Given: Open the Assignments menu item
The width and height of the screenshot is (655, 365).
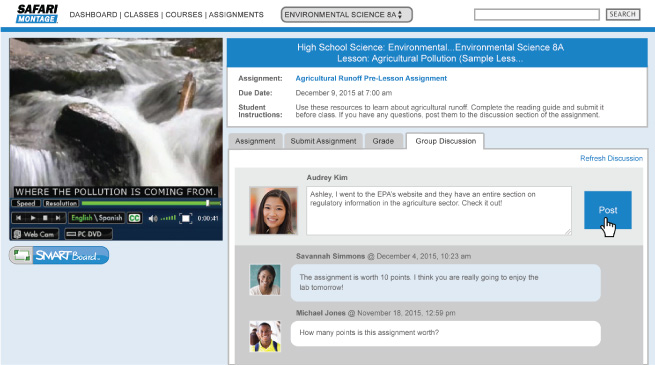Looking at the screenshot, I should pyautogui.click(x=236, y=15).
